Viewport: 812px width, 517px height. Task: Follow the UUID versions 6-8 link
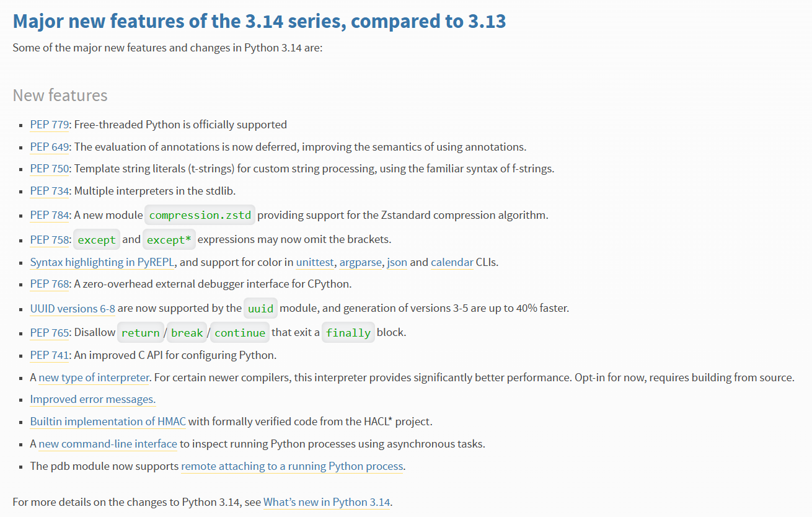73,308
